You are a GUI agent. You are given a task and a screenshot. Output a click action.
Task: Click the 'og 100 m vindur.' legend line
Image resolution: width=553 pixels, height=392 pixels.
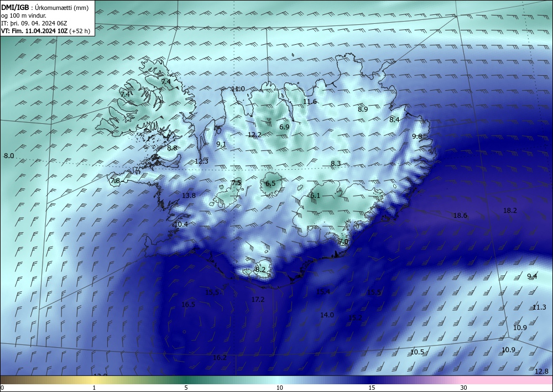24,16
